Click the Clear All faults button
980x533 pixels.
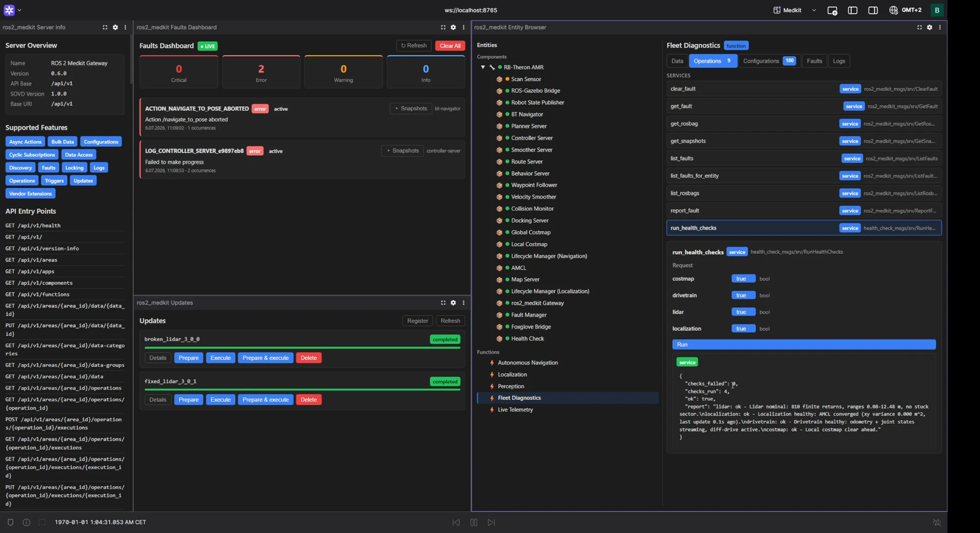pyautogui.click(x=450, y=46)
